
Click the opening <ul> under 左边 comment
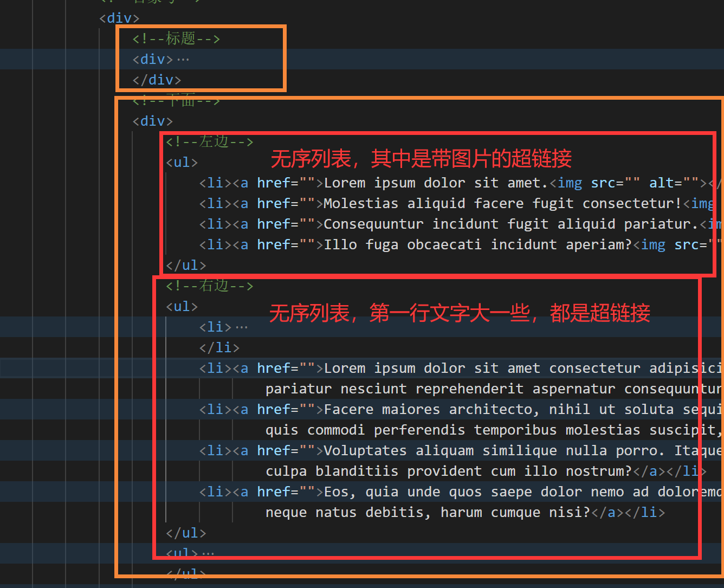point(182,162)
